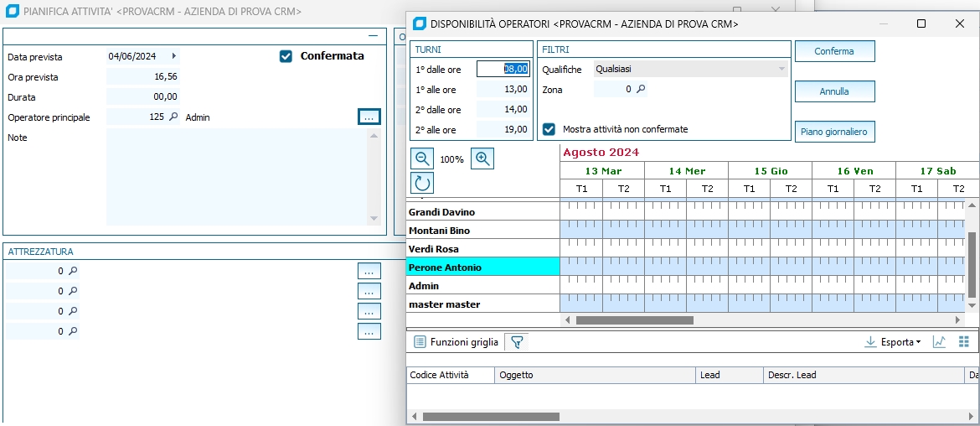Open Operatore principale lookup magnifier
This screenshot has width=980, height=426.
[x=173, y=117]
